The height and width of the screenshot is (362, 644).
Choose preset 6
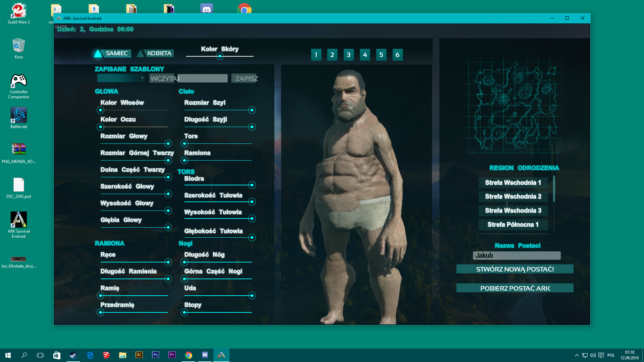pyautogui.click(x=397, y=55)
